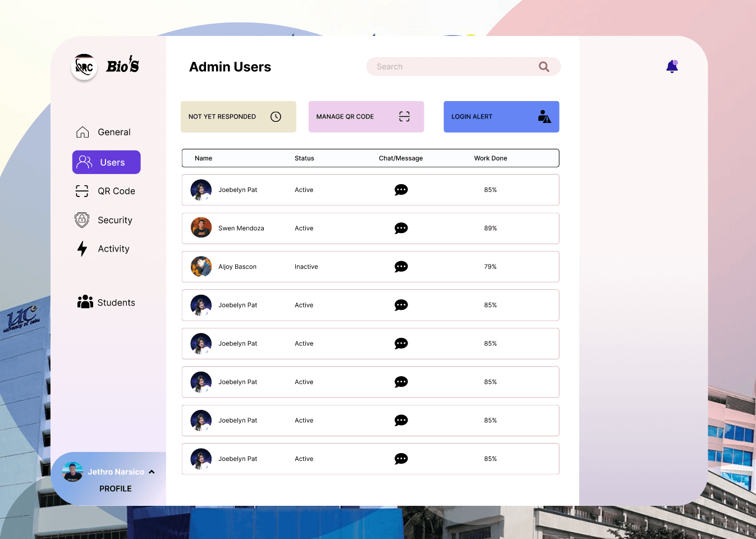Click the Not Yet Responded button
Viewport: 756px width, 539px height.
point(239,117)
